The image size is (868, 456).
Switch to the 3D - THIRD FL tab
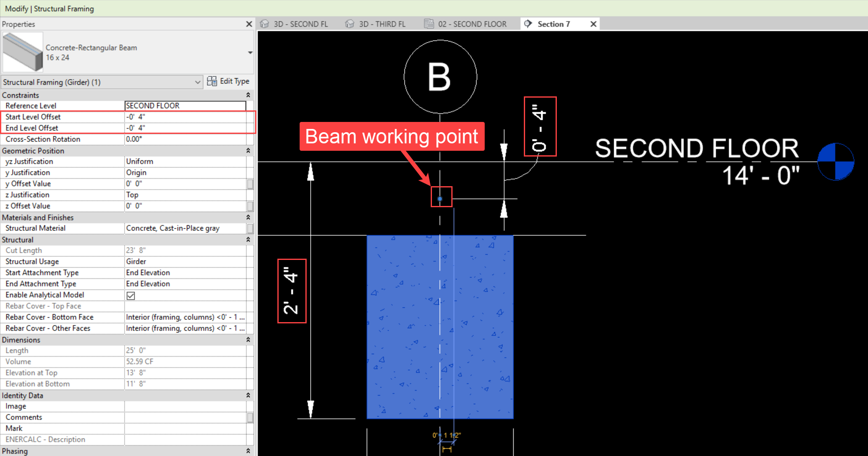382,24
